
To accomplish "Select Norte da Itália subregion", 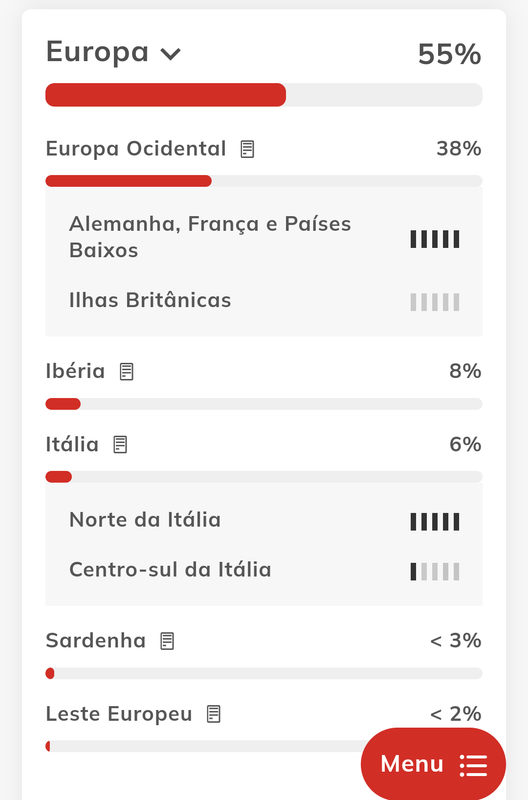I will (145, 520).
